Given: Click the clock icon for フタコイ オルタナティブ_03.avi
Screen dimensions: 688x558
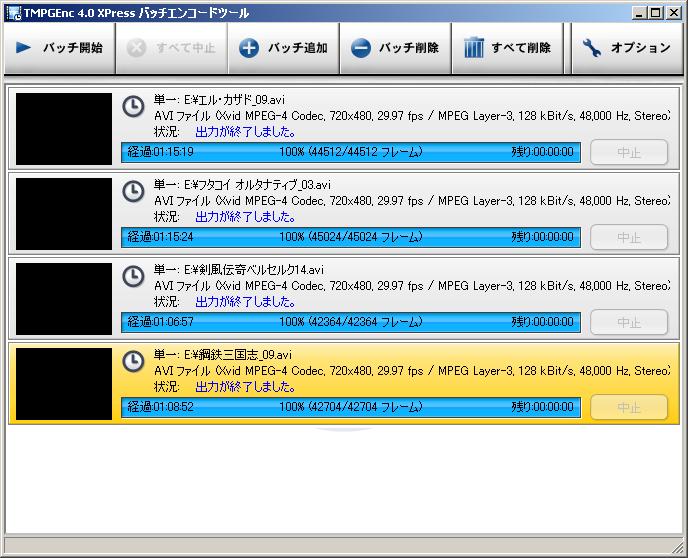Looking at the screenshot, I should (x=133, y=192).
